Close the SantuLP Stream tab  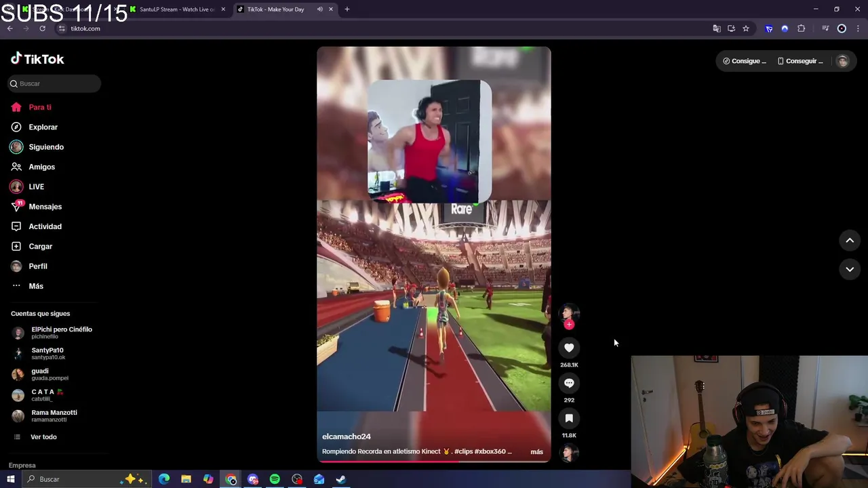223,9
